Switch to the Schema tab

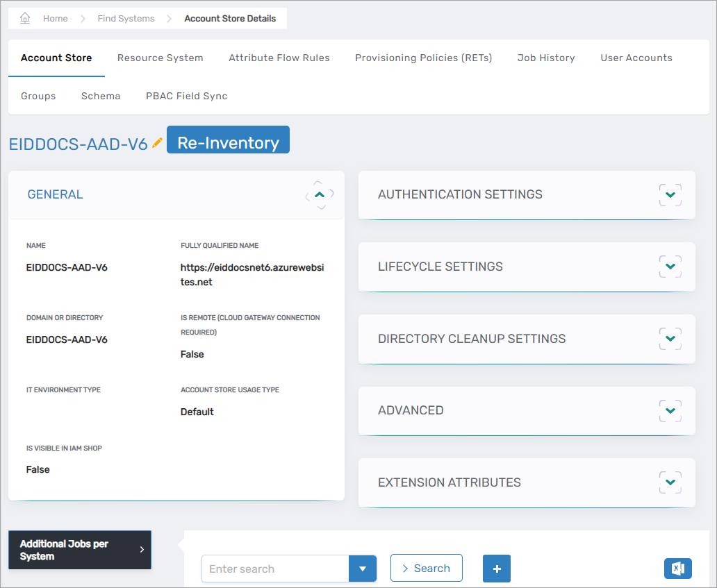(100, 96)
